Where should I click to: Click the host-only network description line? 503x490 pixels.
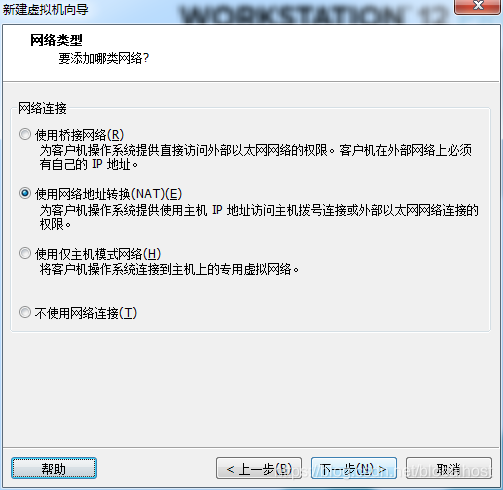169,269
